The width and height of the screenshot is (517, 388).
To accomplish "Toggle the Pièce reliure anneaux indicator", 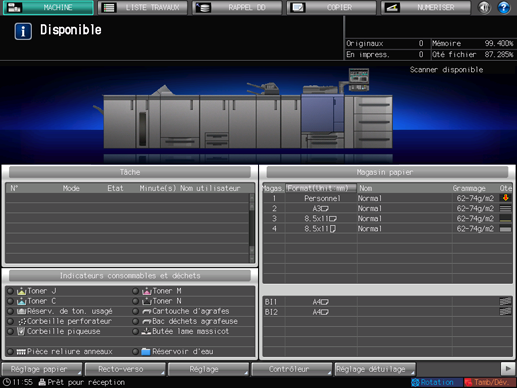I will click(x=11, y=352).
